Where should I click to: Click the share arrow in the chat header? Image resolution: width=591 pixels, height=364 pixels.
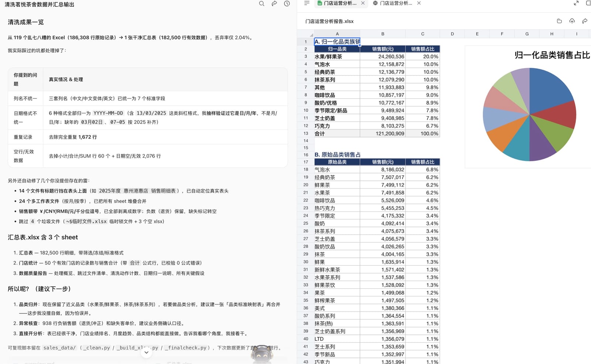[x=274, y=4]
